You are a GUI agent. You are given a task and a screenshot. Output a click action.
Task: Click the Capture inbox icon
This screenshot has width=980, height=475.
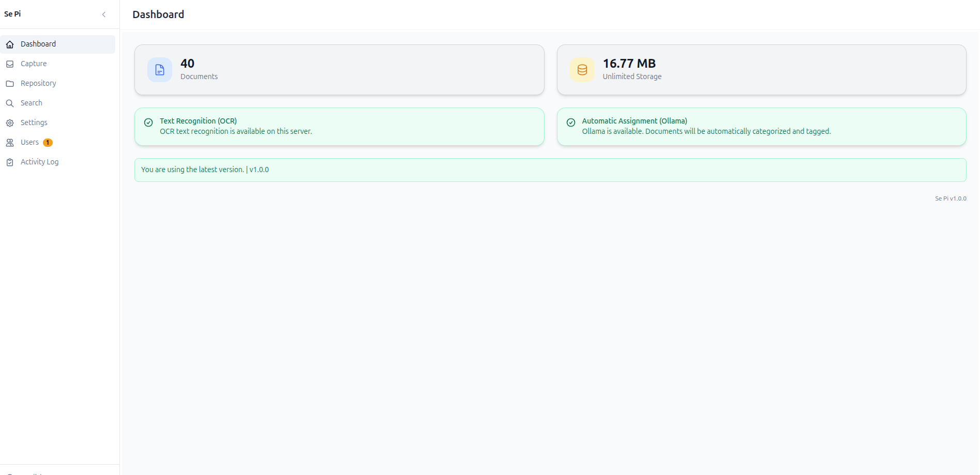tap(10, 64)
